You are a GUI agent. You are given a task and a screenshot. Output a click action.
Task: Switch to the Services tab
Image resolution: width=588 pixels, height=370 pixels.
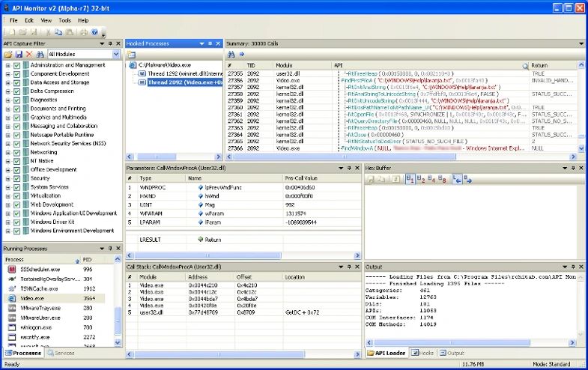tap(61, 353)
